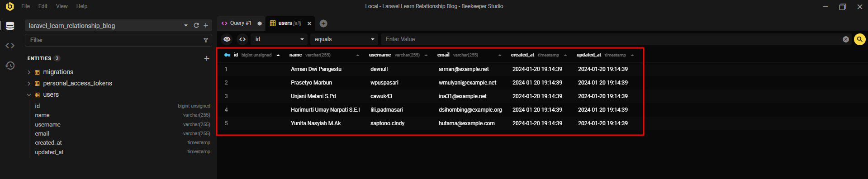Click the primary key icon on id column

(x=227, y=55)
